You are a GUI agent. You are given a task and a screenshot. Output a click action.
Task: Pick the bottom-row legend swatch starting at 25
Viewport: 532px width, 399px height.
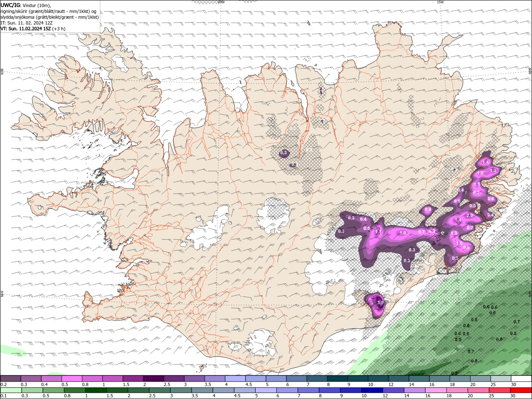click(x=500, y=390)
